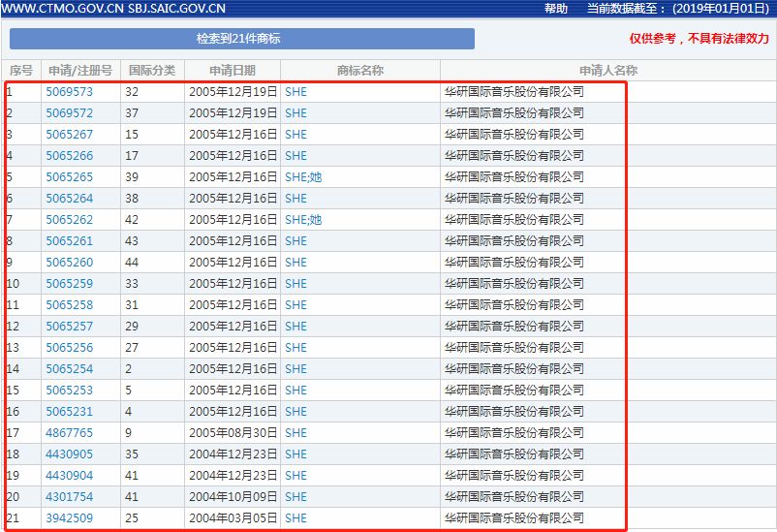Viewport: 777px width, 532px height.
Task: Select applicant 华研国际音乐股份有限公司 in row 5069573
Action: (514, 92)
